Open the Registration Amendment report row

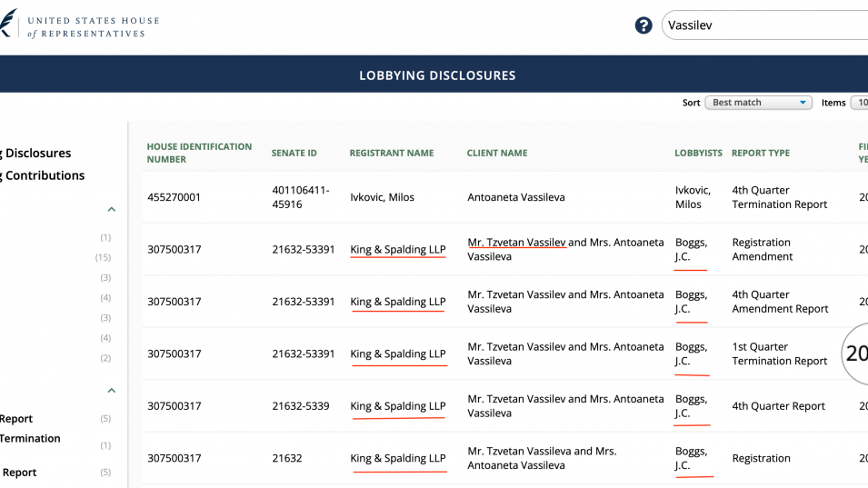(x=762, y=250)
